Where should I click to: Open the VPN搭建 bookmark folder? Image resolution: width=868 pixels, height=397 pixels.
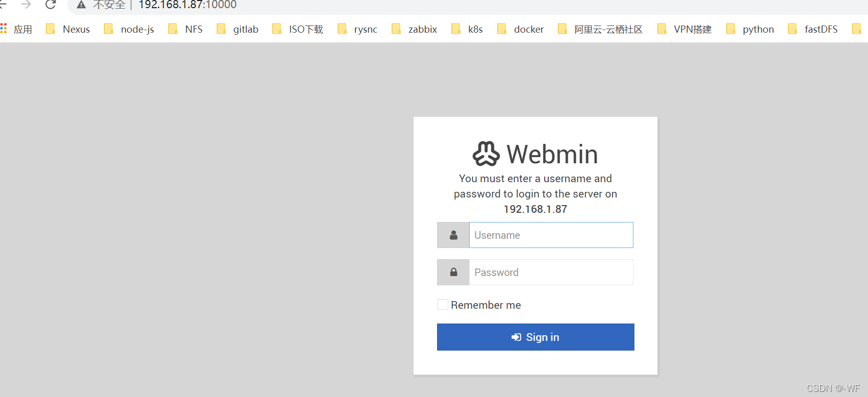pyautogui.click(x=684, y=29)
